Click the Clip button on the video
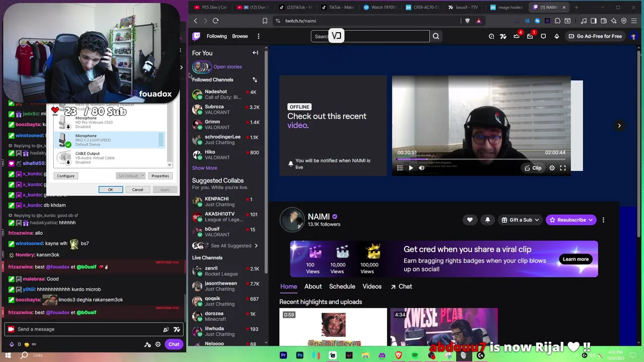The width and height of the screenshot is (644, 362). pos(533,168)
